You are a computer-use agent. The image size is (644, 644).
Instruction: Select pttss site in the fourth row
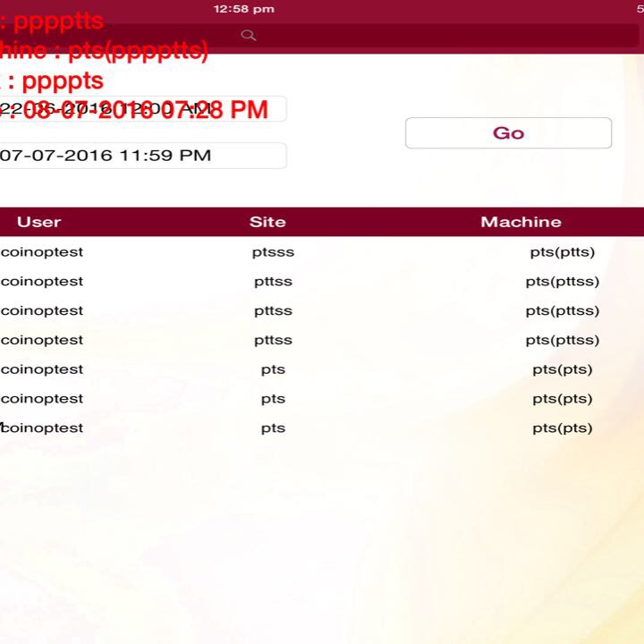pyautogui.click(x=273, y=340)
